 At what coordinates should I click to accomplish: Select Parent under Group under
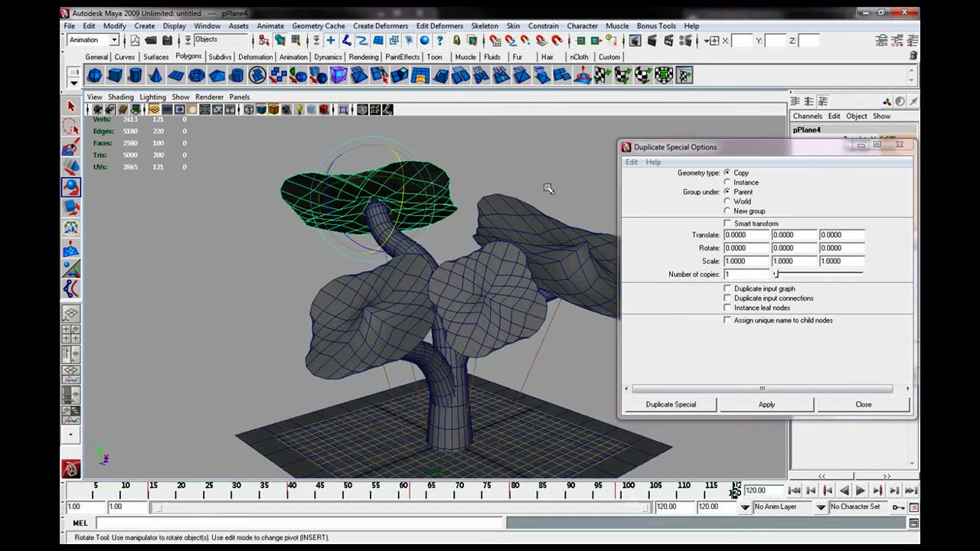[x=727, y=192]
